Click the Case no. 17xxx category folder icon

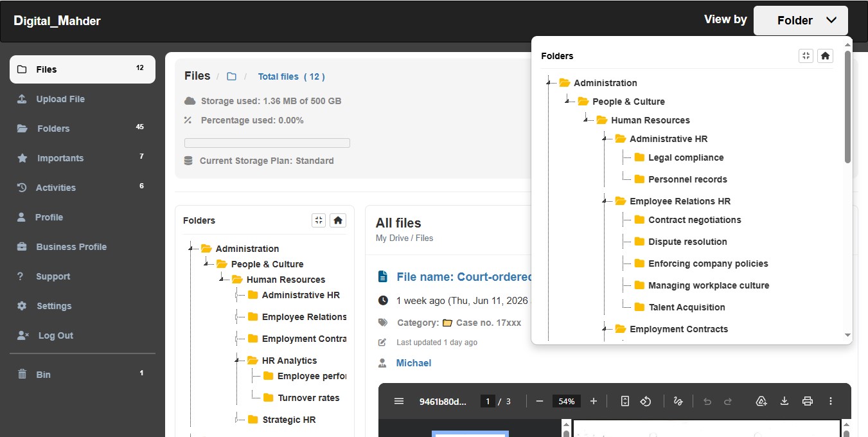pyautogui.click(x=448, y=323)
